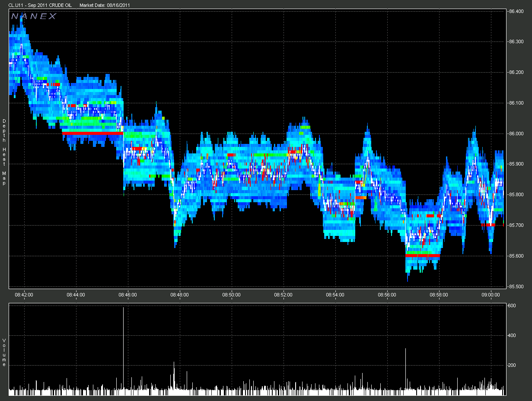Click the red depth band at 85.600
Image resolution: width=532 pixels, height=401 pixels.
coord(423,255)
